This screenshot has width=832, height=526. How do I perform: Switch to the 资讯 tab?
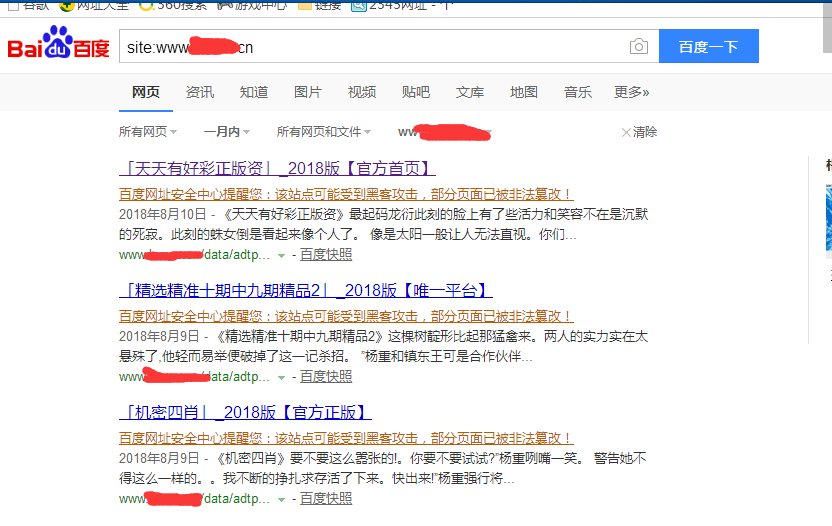[x=200, y=92]
